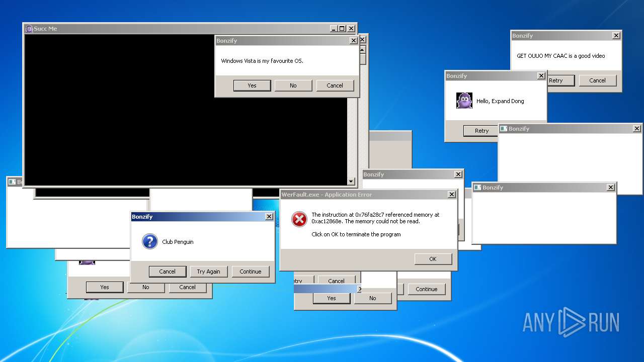This screenshot has width=644, height=362.
Task: Close the blank Bonzify window with icon at right
Action: pyautogui.click(x=637, y=129)
